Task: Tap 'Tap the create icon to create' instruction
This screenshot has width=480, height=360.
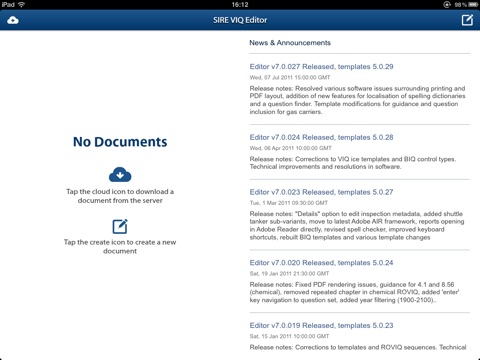Action: click(x=120, y=247)
